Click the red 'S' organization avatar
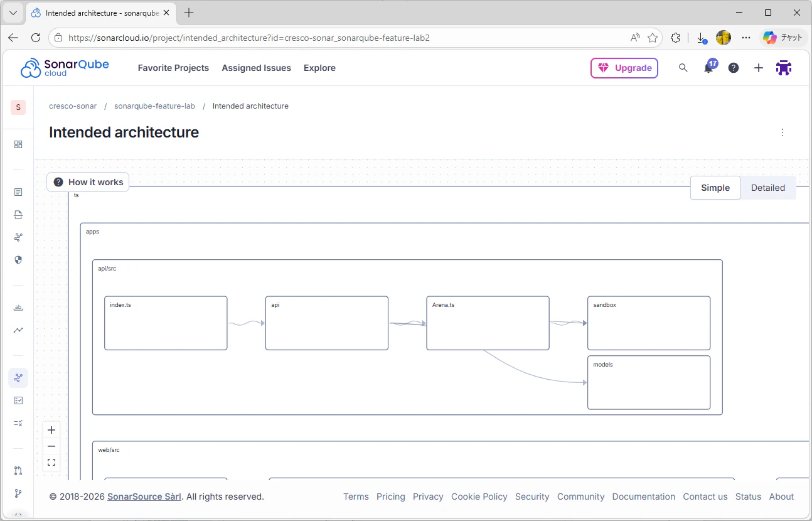This screenshot has height=521, width=812. [x=18, y=107]
